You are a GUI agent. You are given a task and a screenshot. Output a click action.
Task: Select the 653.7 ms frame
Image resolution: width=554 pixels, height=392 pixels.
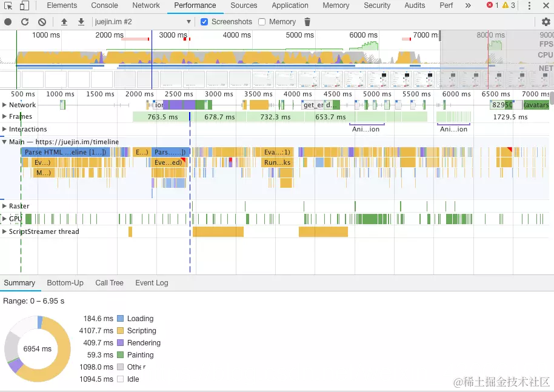(331, 117)
